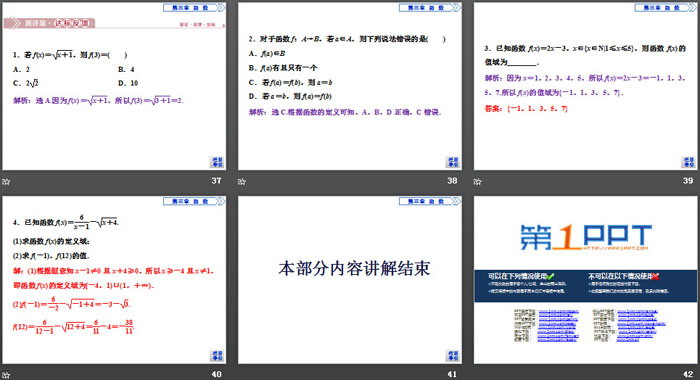
Task: Click the red f(12) calculation line on slide 40
Action: 73,327
